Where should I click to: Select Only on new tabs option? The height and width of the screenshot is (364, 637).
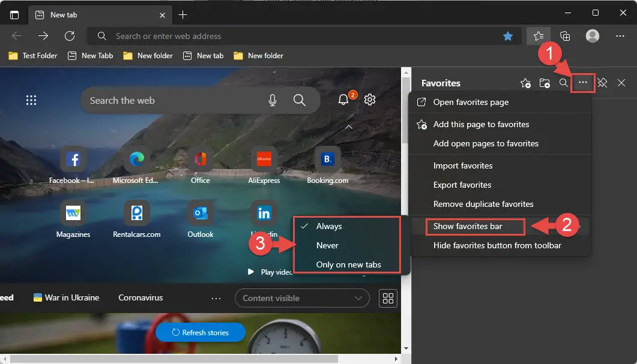point(348,264)
